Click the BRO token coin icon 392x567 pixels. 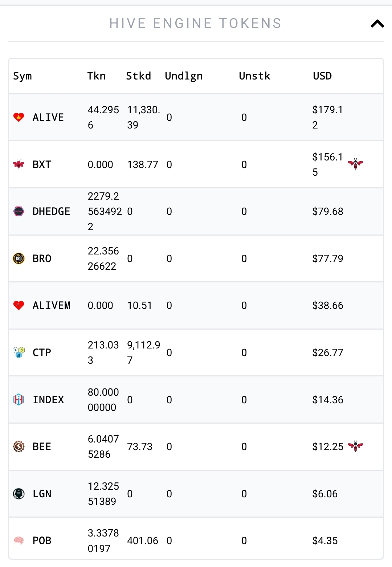19,258
